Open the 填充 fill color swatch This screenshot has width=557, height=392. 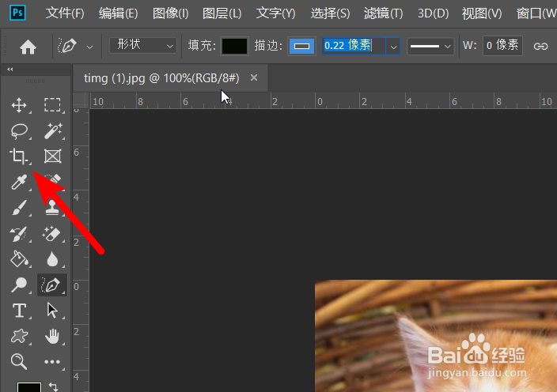[234, 46]
